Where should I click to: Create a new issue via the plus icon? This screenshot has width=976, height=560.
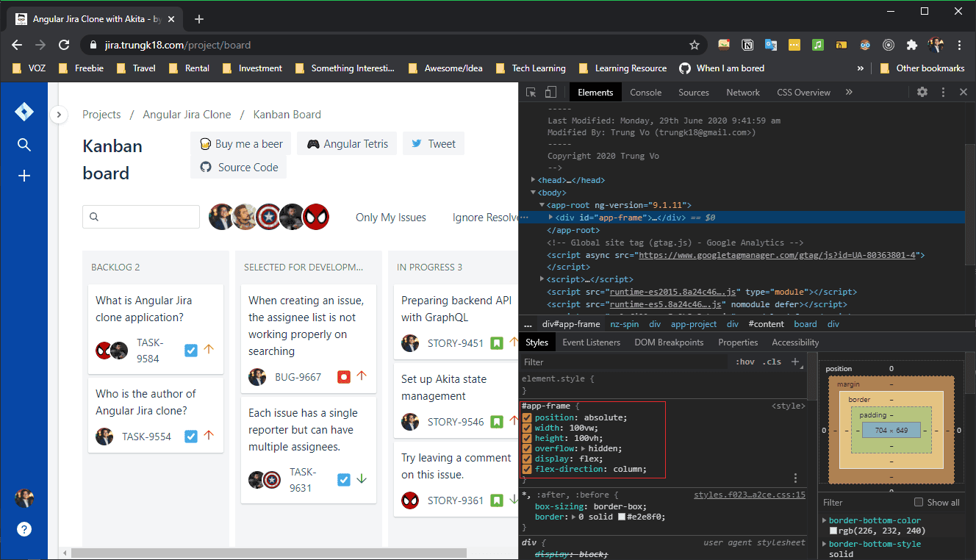(x=24, y=176)
